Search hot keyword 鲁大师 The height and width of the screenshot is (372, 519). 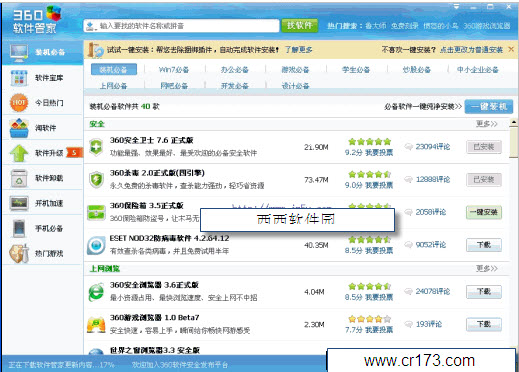(x=375, y=26)
